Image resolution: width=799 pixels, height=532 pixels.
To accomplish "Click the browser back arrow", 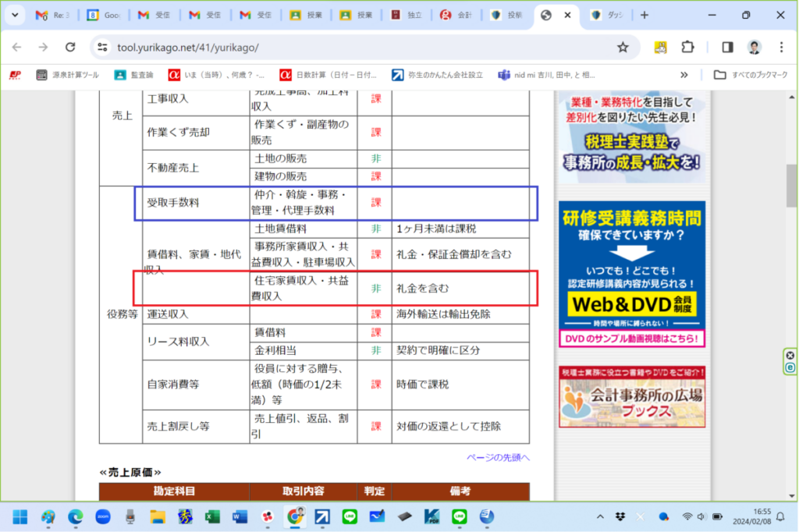I will (x=16, y=48).
